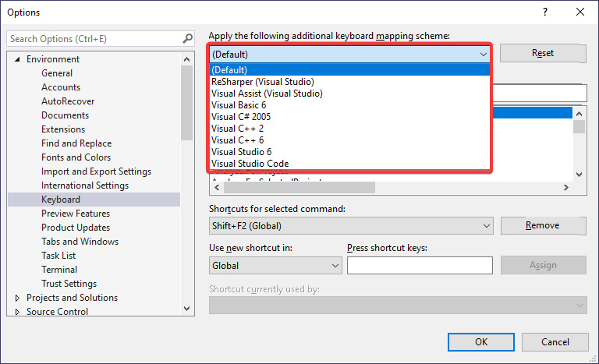
Task: Click the command list scroll-right arrow
Action: pos(566,187)
